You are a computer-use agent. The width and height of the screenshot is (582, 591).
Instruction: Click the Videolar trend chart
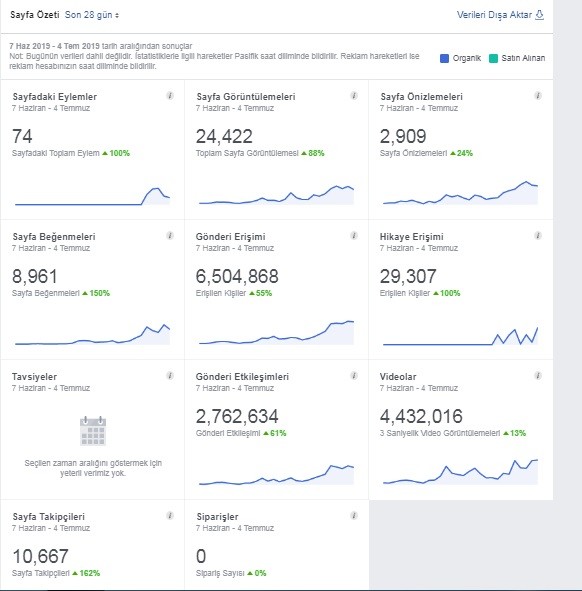coord(460,472)
